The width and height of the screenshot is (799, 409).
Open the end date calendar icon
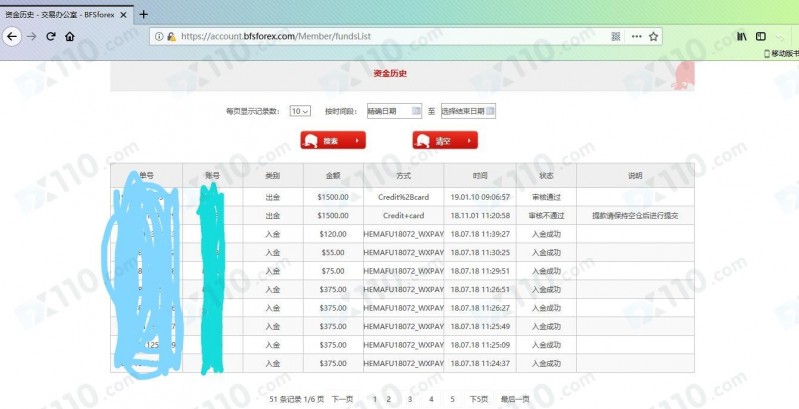tap(490, 111)
